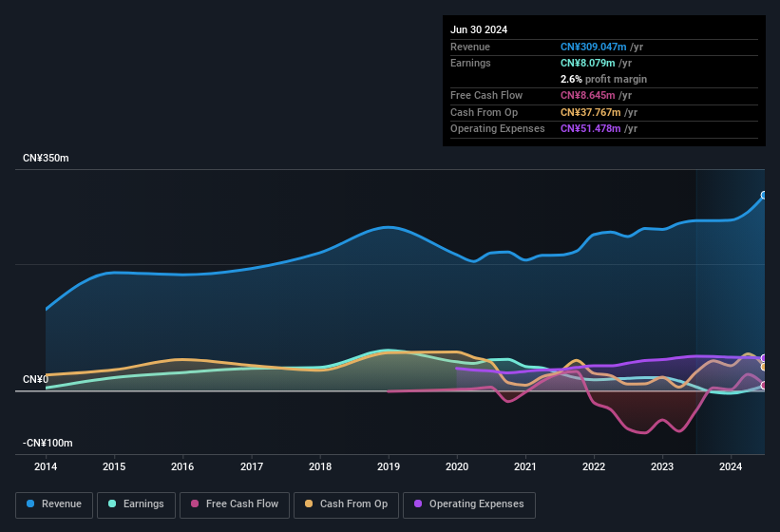This screenshot has height=532, width=780.
Task: Toggle the Revenue legend button
Action: coord(54,504)
